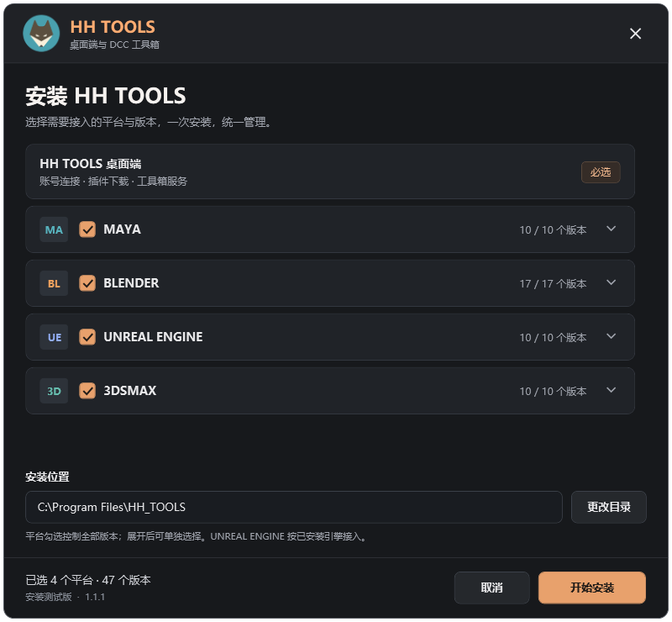
Task: Click the 更改目录 button
Action: click(608, 507)
